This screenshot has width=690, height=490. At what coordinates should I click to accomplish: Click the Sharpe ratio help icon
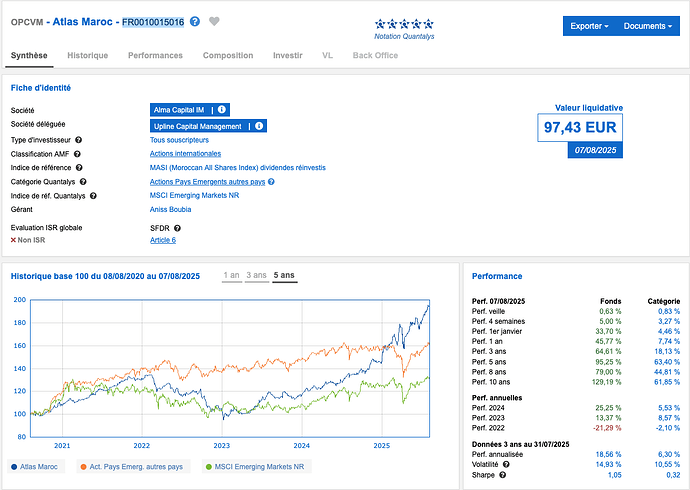502,476
